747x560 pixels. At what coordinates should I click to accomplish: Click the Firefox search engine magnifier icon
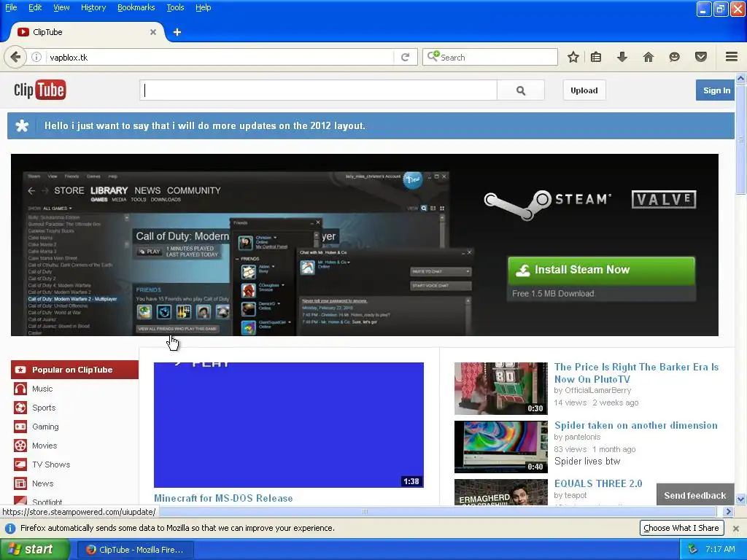tap(433, 57)
